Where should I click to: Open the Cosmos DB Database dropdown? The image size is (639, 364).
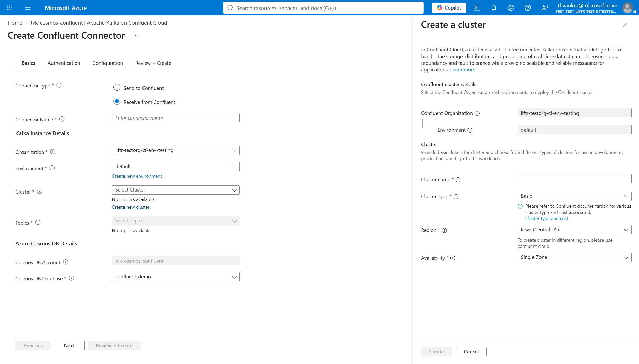176,277
